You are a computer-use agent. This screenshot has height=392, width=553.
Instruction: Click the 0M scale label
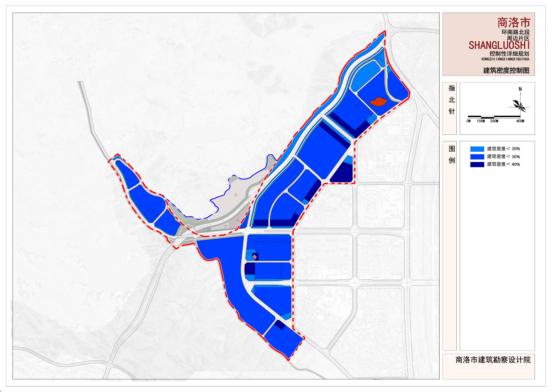pyautogui.click(x=469, y=121)
